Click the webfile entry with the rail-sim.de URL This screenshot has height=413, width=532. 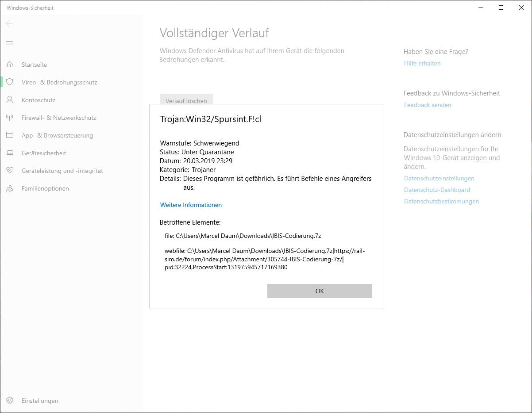(265, 259)
